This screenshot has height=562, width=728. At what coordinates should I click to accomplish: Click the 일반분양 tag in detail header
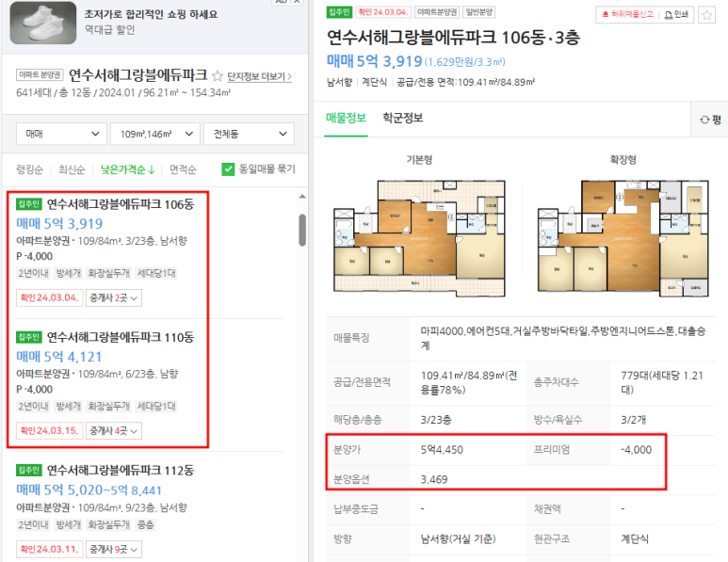pos(479,12)
